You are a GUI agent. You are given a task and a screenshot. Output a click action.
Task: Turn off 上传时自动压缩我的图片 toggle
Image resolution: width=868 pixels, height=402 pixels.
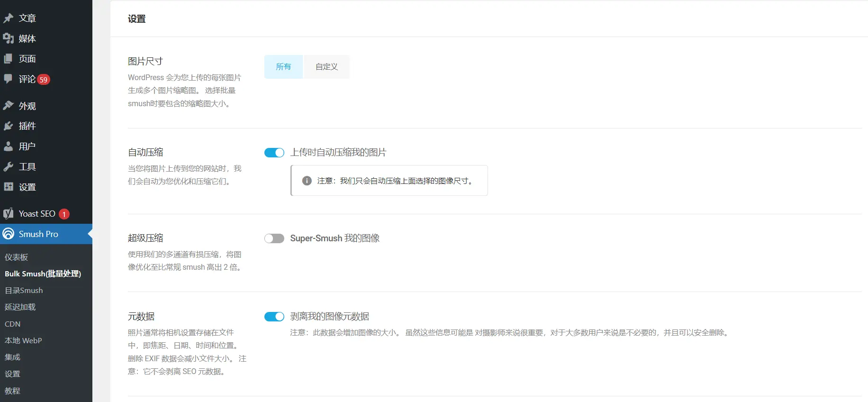click(x=274, y=153)
